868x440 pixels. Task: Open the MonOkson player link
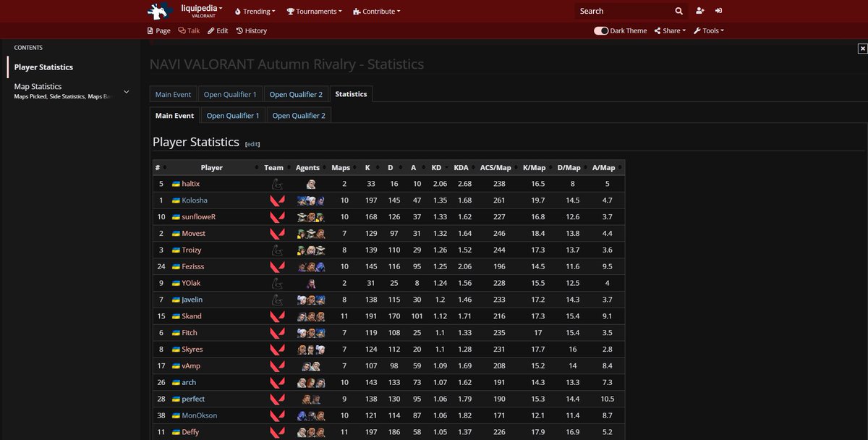click(x=200, y=415)
